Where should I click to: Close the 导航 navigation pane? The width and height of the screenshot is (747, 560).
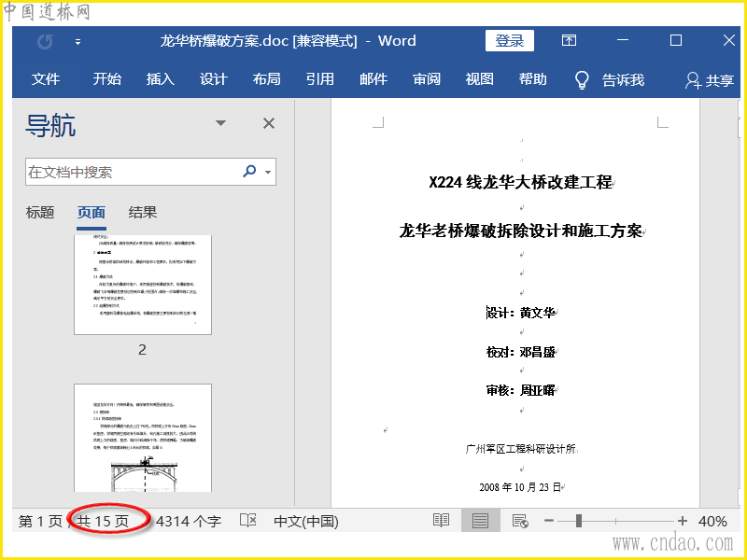pos(269,123)
